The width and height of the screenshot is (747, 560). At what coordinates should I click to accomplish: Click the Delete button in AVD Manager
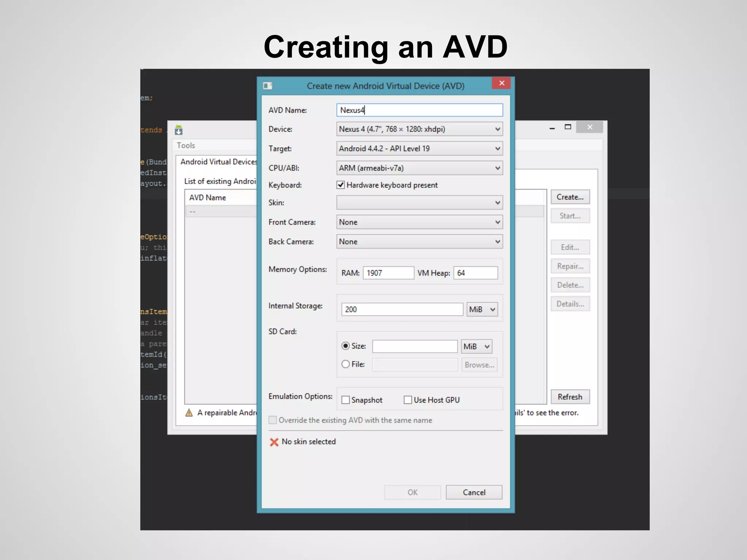570,285
